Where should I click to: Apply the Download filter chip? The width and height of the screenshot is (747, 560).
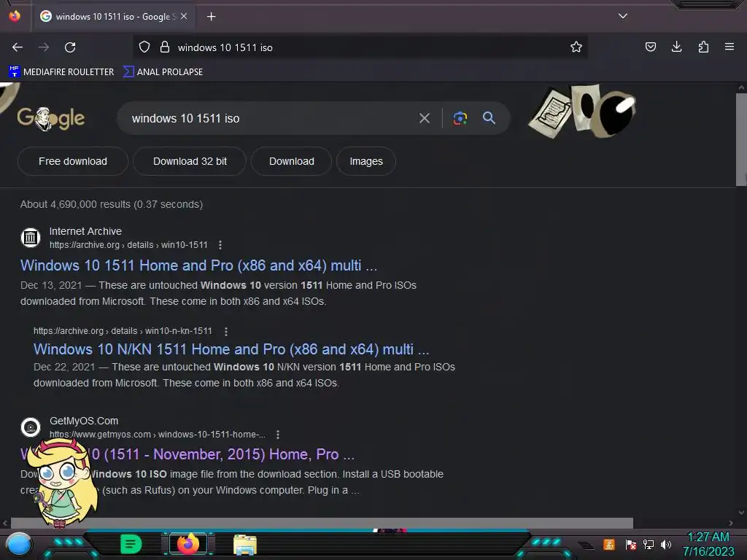coord(292,161)
